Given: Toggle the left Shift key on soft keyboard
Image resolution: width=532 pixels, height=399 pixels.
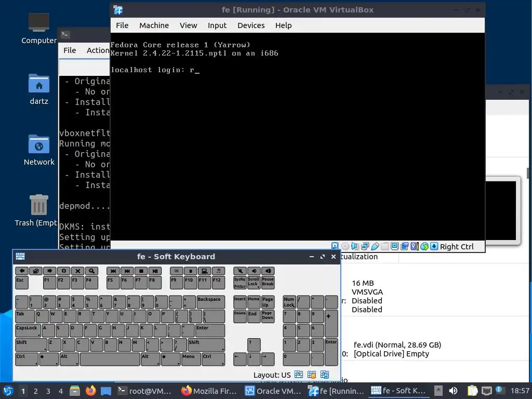Looking at the screenshot, I should 31,345.
